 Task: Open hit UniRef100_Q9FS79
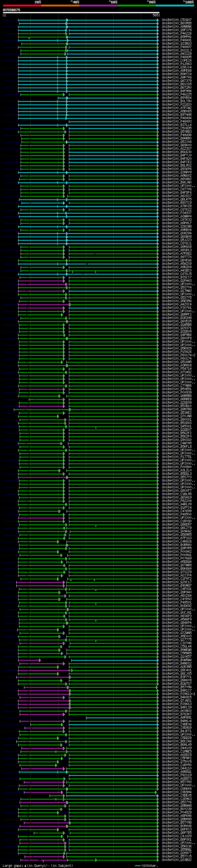coord(177,30)
